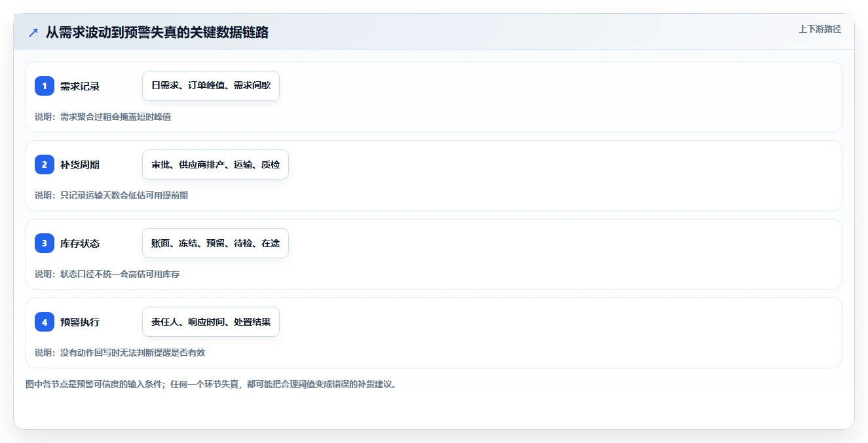The image size is (868, 443).
Task: Select the 预警执行 step label
Action: (80, 322)
